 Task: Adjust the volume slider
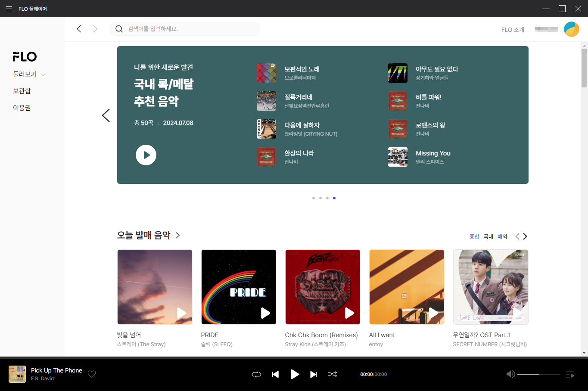(538, 374)
